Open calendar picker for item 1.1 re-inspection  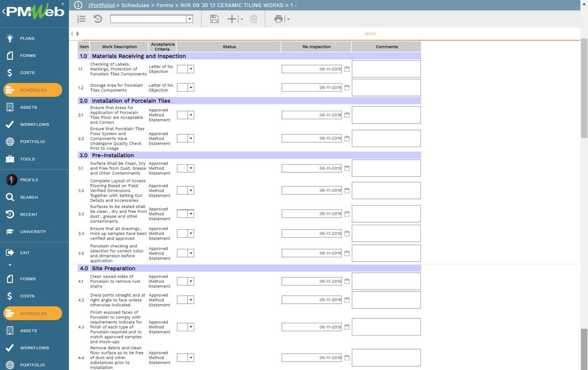[347, 69]
